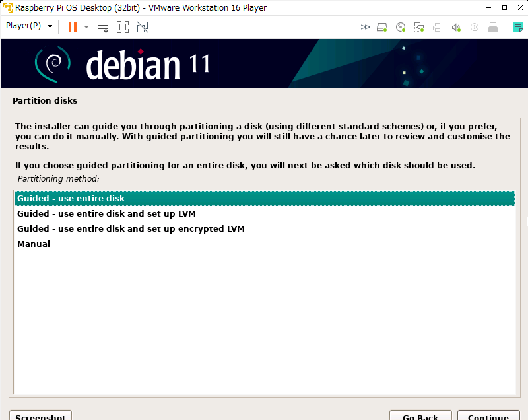Screen dimensions: 528x420
Task: Click the hard disk device icon
Action: point(382,27)
